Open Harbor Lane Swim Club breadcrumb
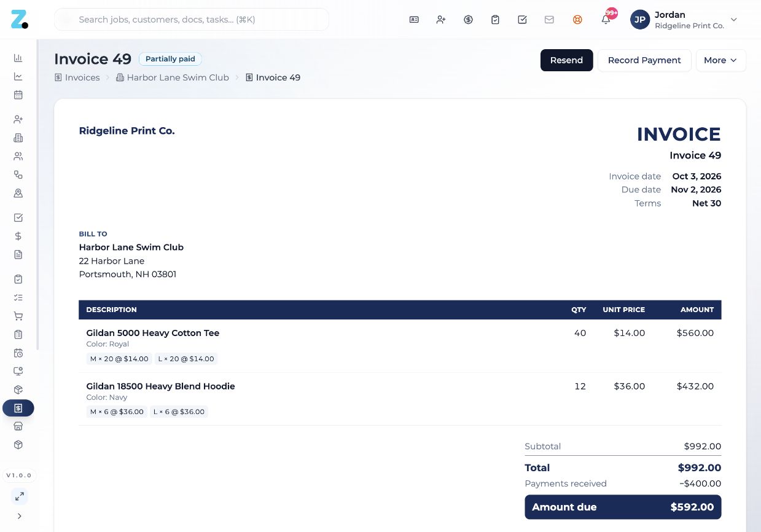 (172, 77)
